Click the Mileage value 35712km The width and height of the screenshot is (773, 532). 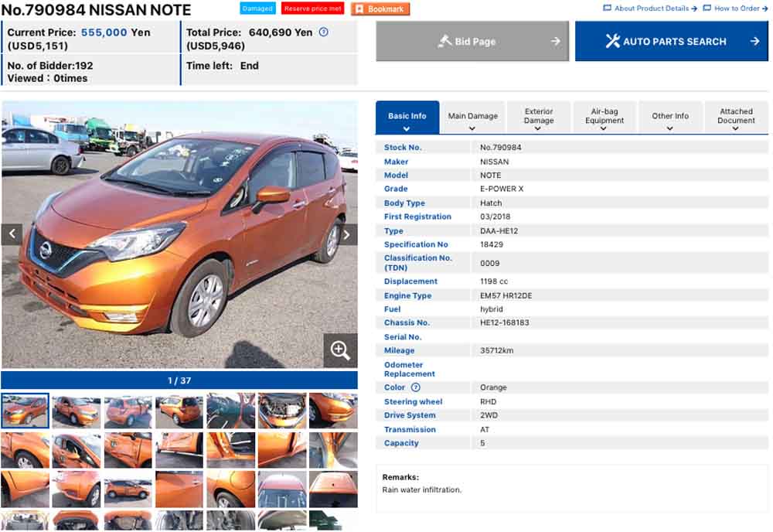click(496, 350)
